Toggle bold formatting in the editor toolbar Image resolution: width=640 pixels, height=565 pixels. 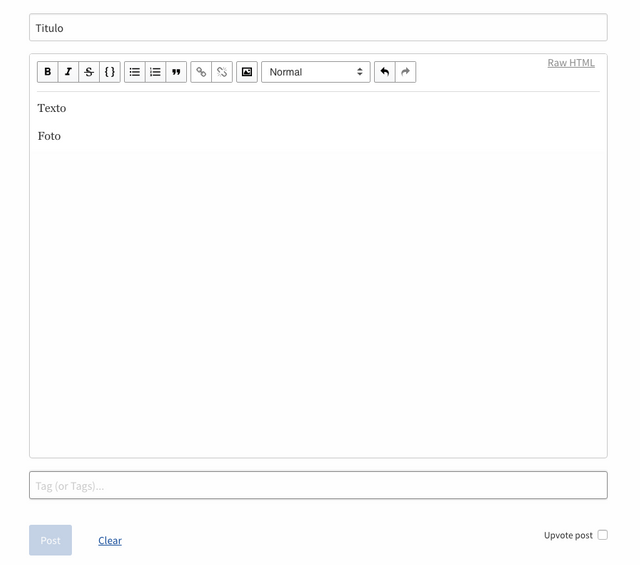[x=48, y=72]
